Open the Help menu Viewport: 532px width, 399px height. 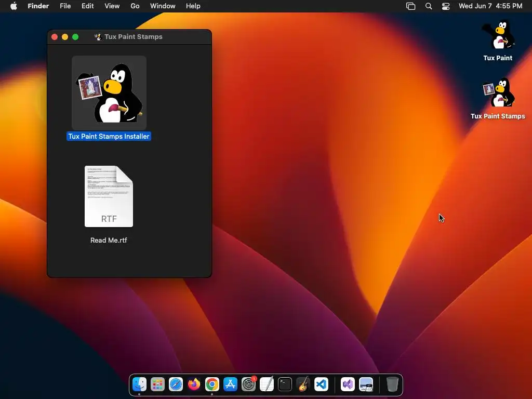(193, 6)
